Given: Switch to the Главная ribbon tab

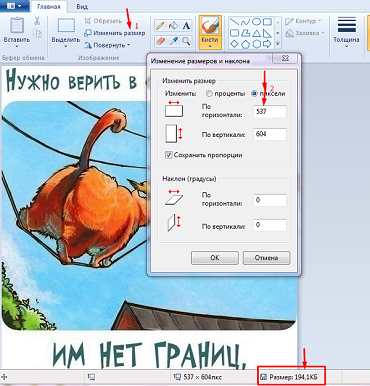Looking at the screenshot, I should tap(49, 6).
